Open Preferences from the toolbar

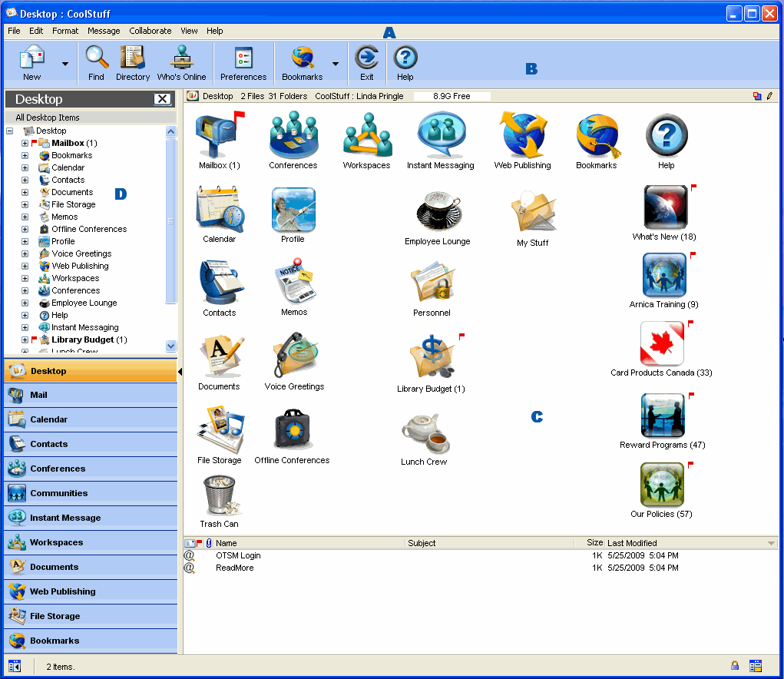243,62
